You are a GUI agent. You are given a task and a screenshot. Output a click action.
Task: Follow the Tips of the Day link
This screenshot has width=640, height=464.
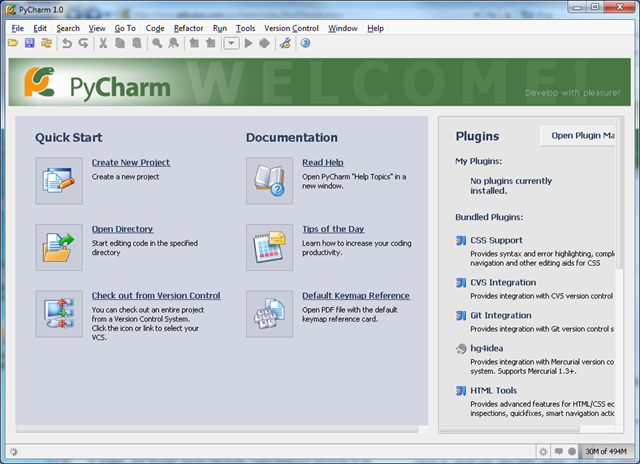(x=333, y=229)
